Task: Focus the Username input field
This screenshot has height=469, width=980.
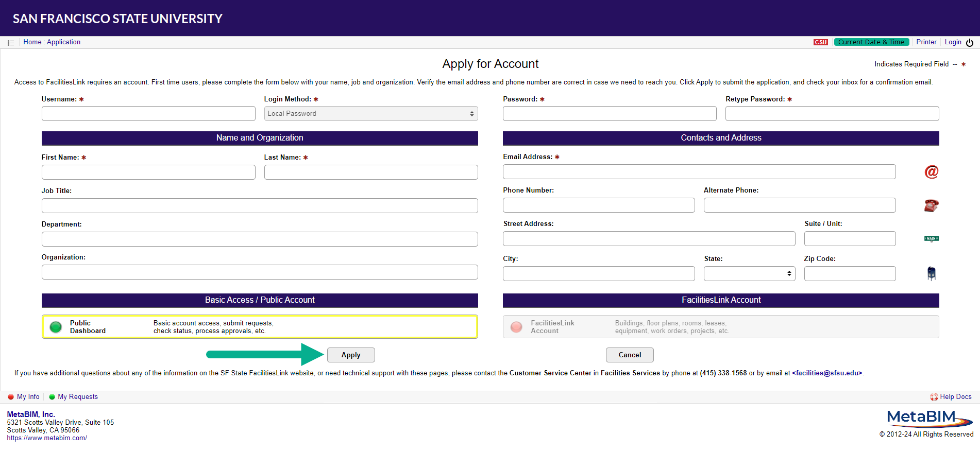Action: click(148, 114)
